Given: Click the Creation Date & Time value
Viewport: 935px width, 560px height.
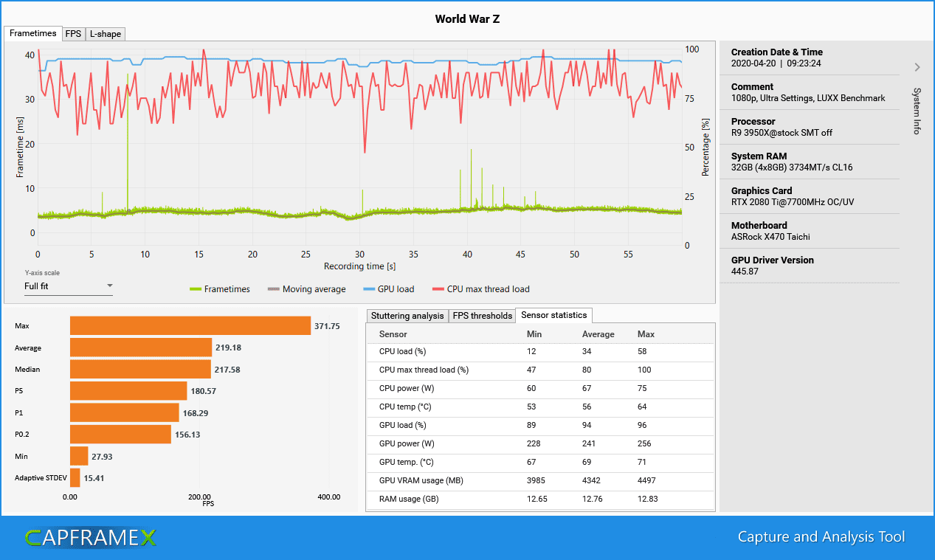Looking at the screenshot, I should [x=776, y=63].
